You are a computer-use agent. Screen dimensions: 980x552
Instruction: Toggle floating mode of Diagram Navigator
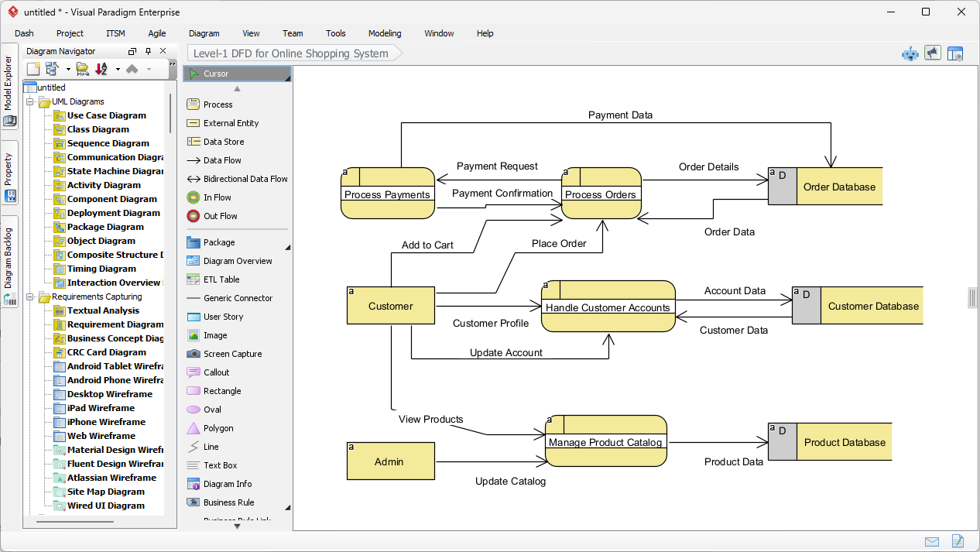point(132,50)
